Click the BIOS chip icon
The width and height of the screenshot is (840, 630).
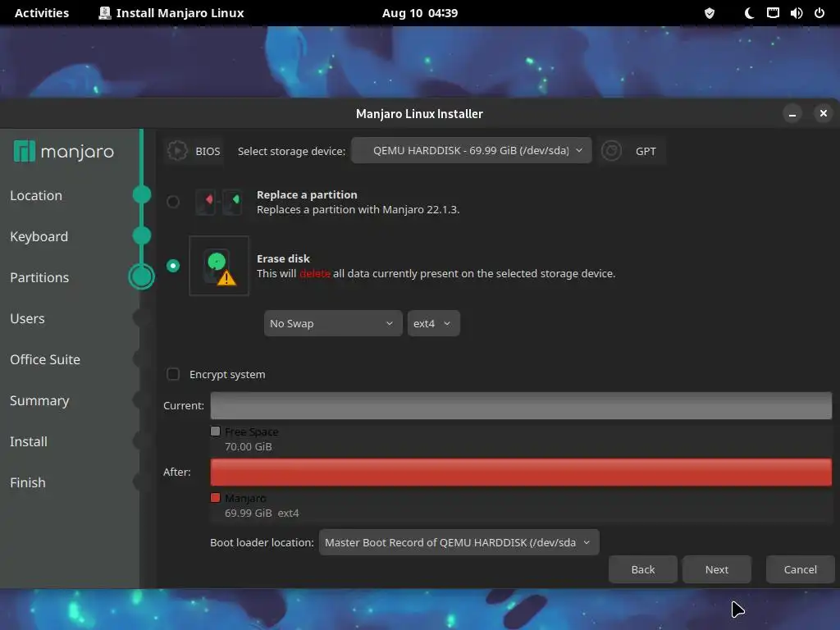coord(177,151)
